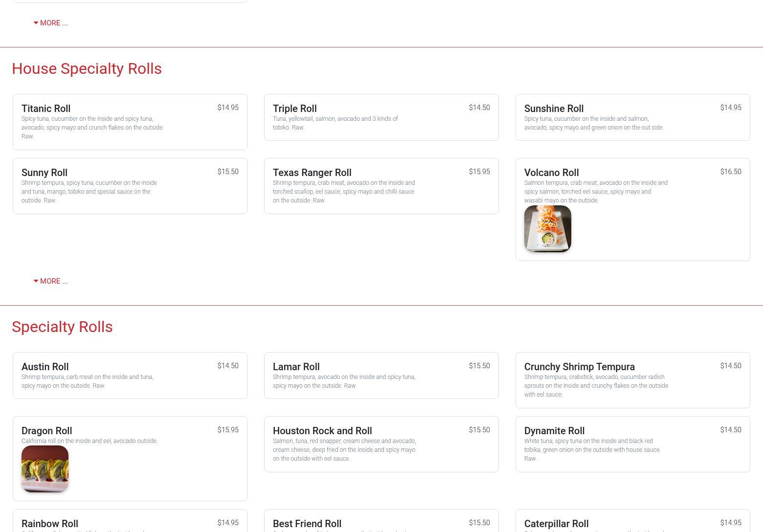Click the Austin Roll description text
This screenshot has width=763, height=532.
[87, 381]
